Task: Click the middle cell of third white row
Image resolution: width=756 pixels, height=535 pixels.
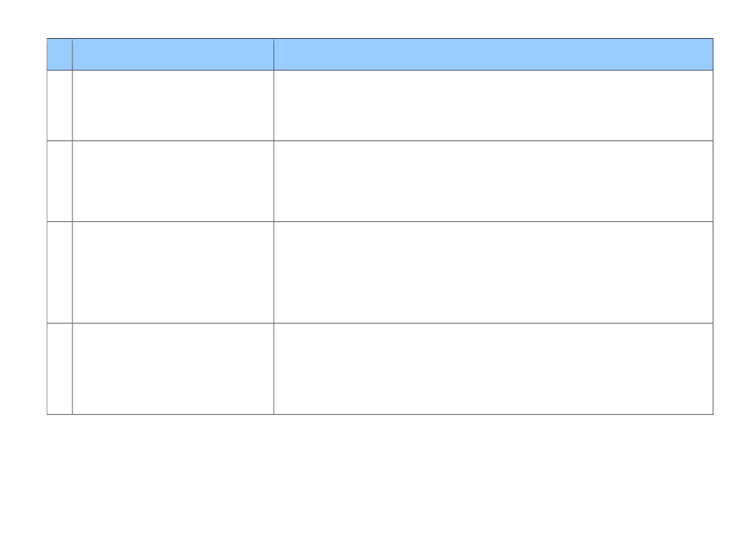Action: click(173, 272)
